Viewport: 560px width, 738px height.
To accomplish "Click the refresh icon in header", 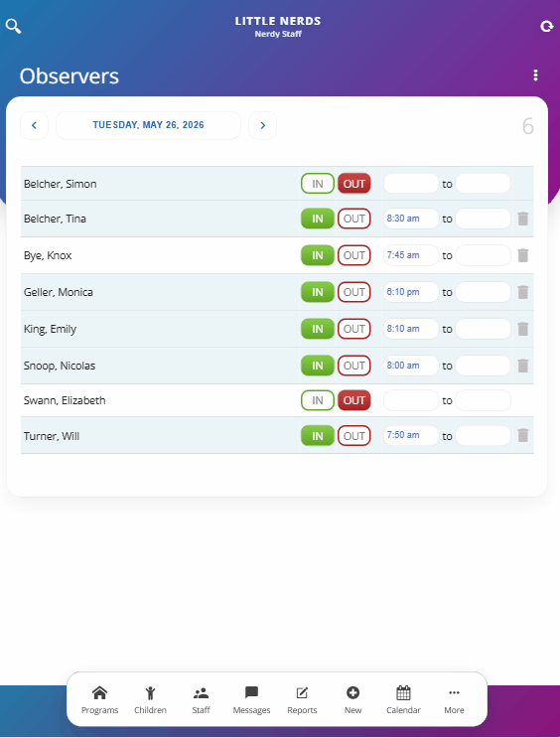I will point(546,27).
